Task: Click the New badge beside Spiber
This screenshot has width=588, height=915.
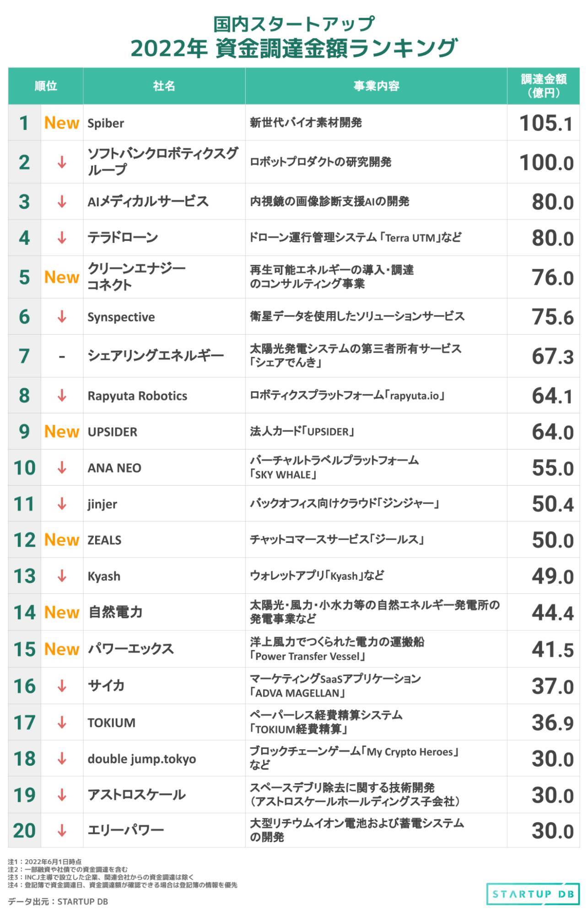Action: [62, 123]
